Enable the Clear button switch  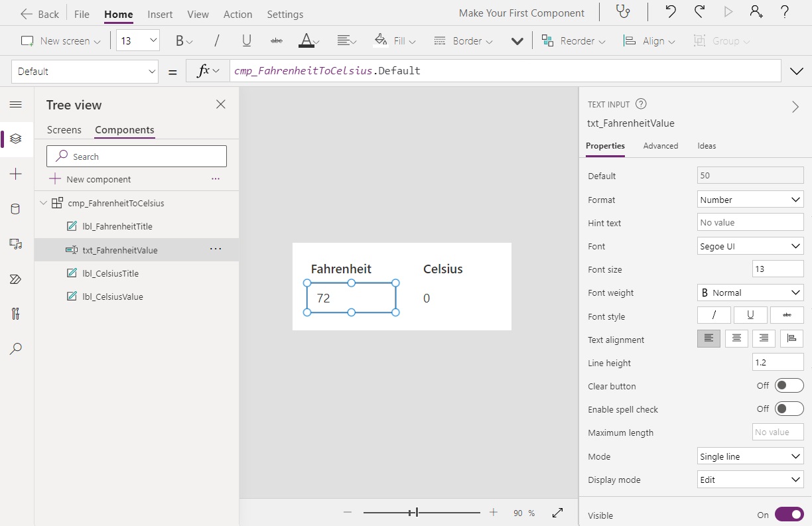(x=789, y=385)
